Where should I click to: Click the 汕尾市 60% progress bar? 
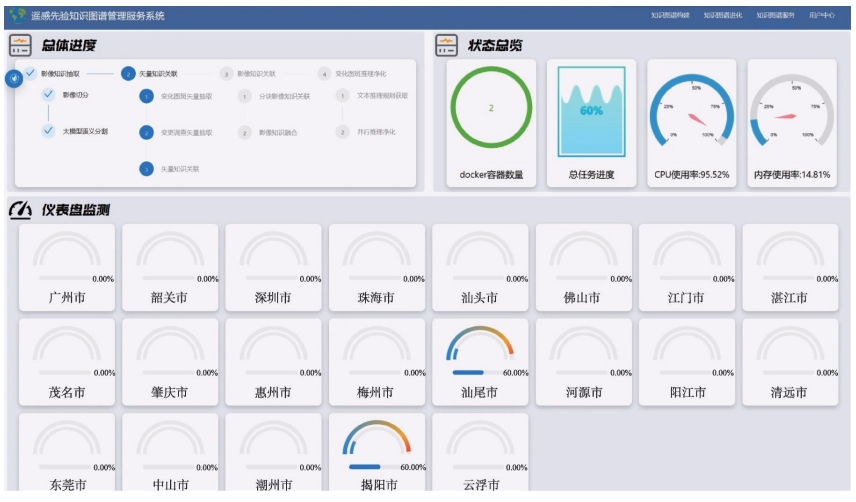(470, 372)
